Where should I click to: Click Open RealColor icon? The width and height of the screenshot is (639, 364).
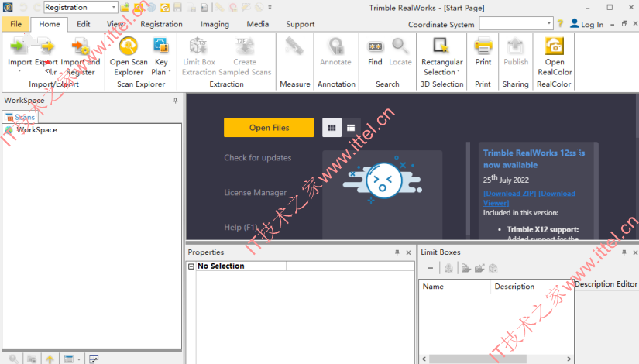pyautogui.click(x=555, y=46)
